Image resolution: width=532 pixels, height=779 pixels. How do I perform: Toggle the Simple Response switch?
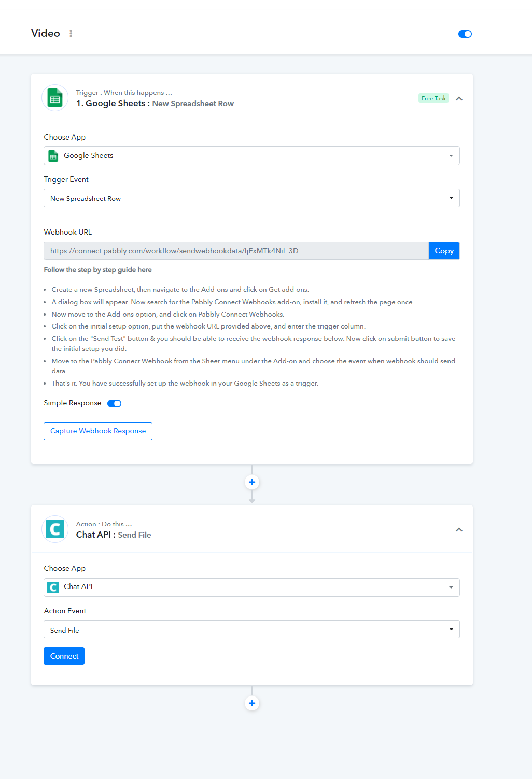114,403
